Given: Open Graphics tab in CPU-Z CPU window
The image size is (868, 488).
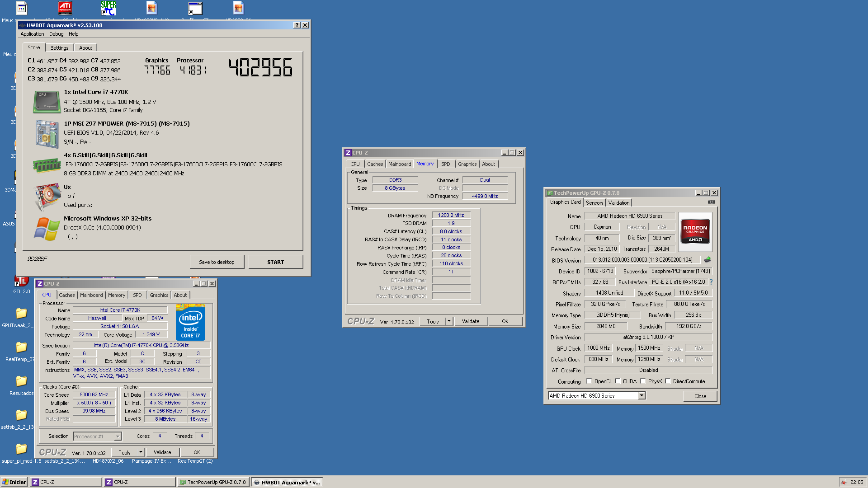Looking at the screenshot, I should (x=159, y=295).
